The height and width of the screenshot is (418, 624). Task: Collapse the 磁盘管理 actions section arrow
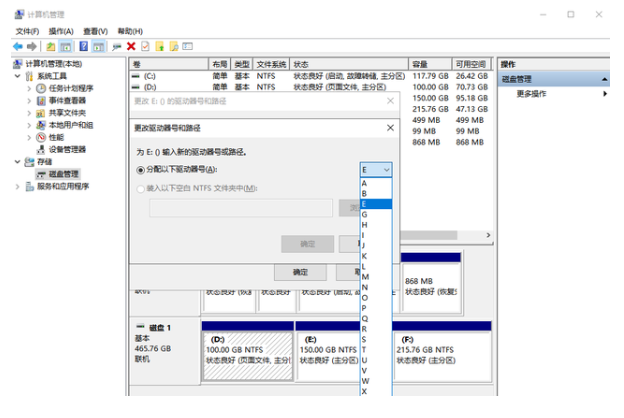(x=604, y=79)
